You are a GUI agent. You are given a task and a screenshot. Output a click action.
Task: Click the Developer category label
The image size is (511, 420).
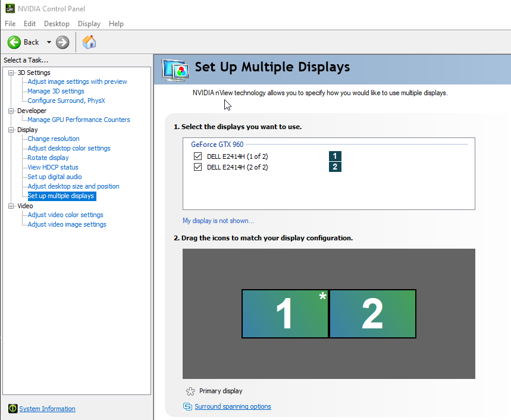(32, 111)
